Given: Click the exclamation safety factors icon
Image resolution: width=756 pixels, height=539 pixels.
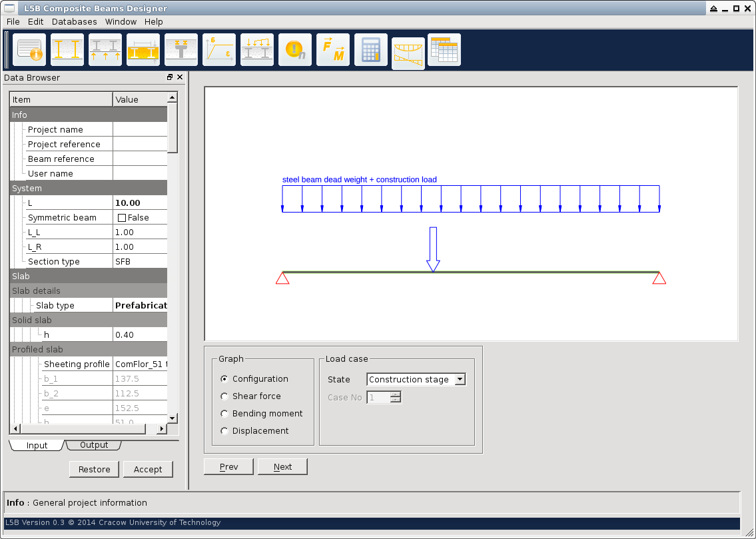Looking at the screenshot, I should [x=295, y=50].
